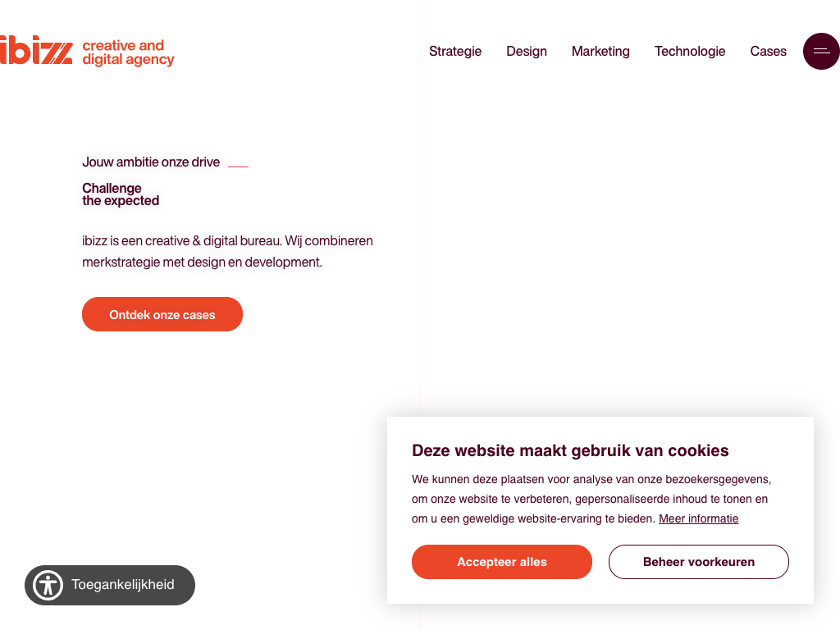Click the short line beside Jouw ambitie onze drive

(238, 167)
